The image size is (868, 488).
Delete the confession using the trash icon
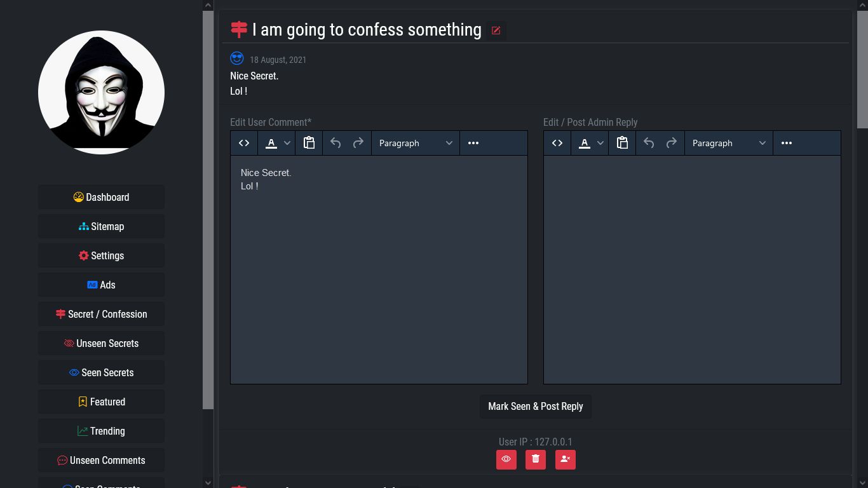535,459
